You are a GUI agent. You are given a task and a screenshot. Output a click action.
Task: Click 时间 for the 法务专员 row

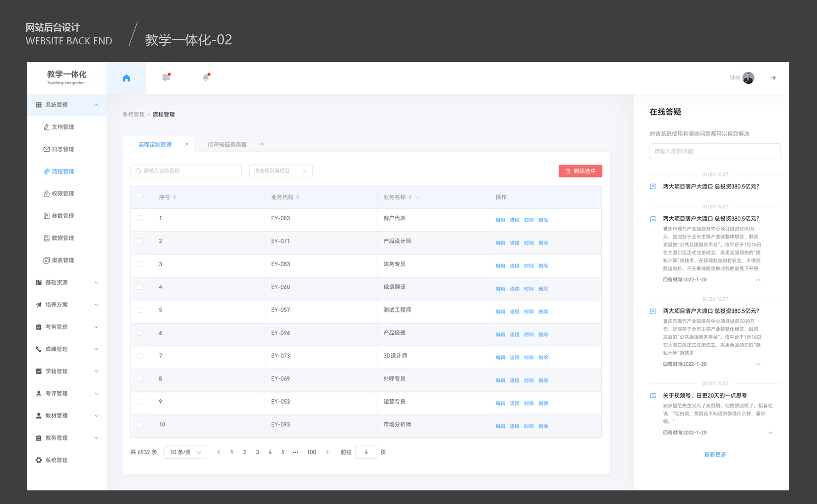coord(529,266)
